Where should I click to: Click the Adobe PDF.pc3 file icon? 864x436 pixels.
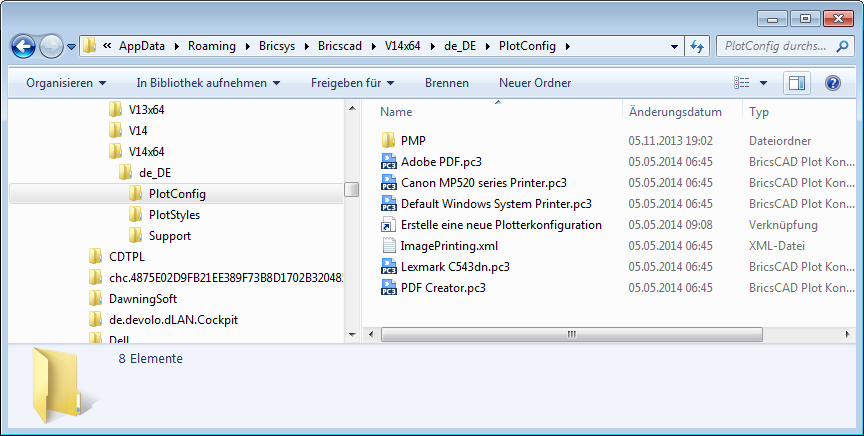point(389,162)
